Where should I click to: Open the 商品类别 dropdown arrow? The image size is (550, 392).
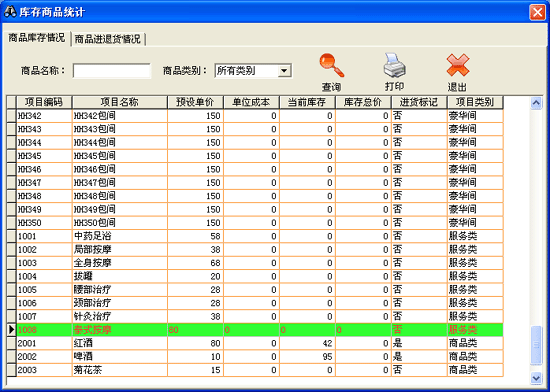click(x=284, y=71)
